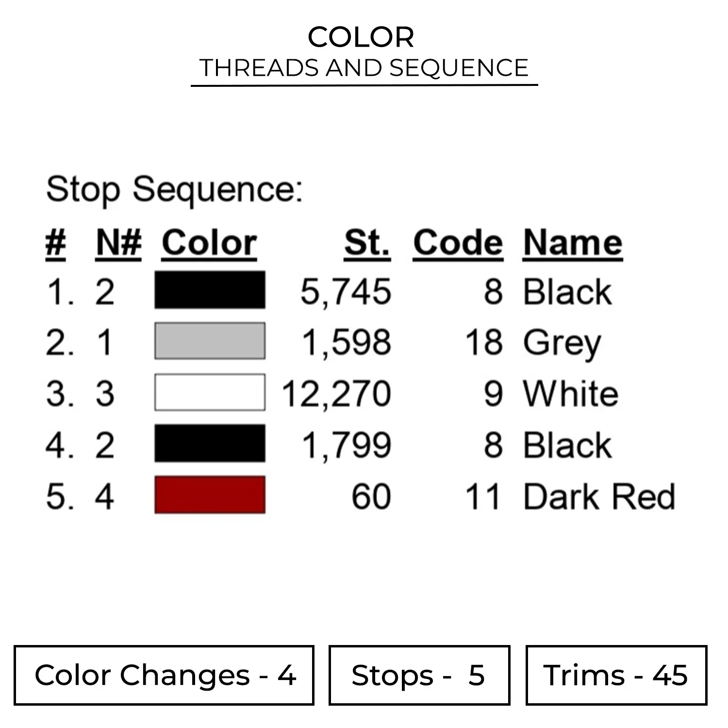Screen dimensions: 728x728
Task: Select the Grey thread name
Action: 562,343
